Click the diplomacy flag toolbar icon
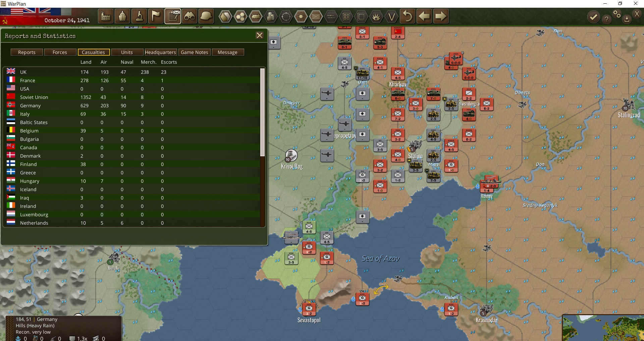 (156, 16)
